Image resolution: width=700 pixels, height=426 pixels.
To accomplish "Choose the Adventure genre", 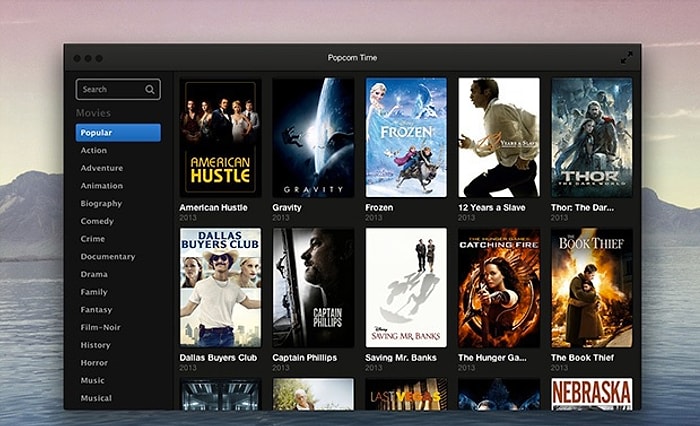I will [x=102, y=168].
